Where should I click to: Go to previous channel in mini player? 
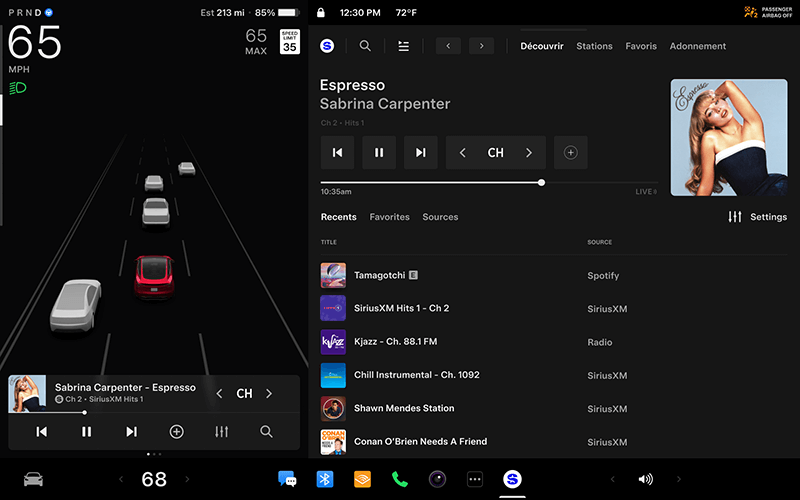click(x=220, y=394)
